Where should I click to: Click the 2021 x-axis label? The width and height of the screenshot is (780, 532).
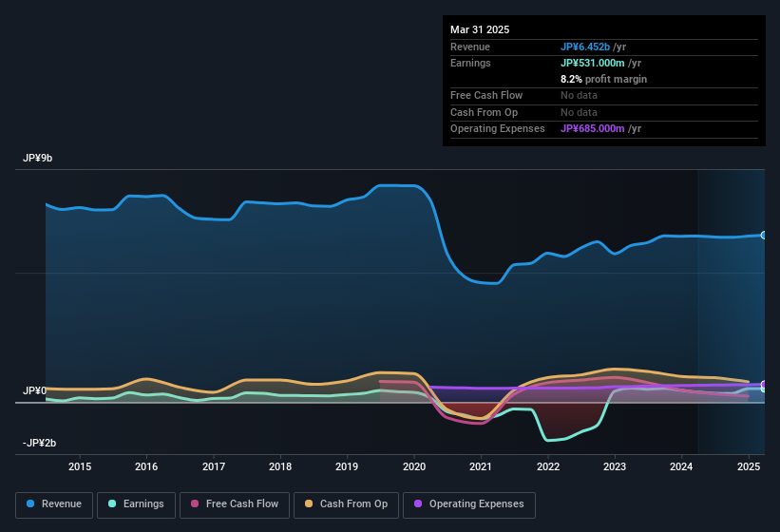pyautogui.click(x=481, y=466)
